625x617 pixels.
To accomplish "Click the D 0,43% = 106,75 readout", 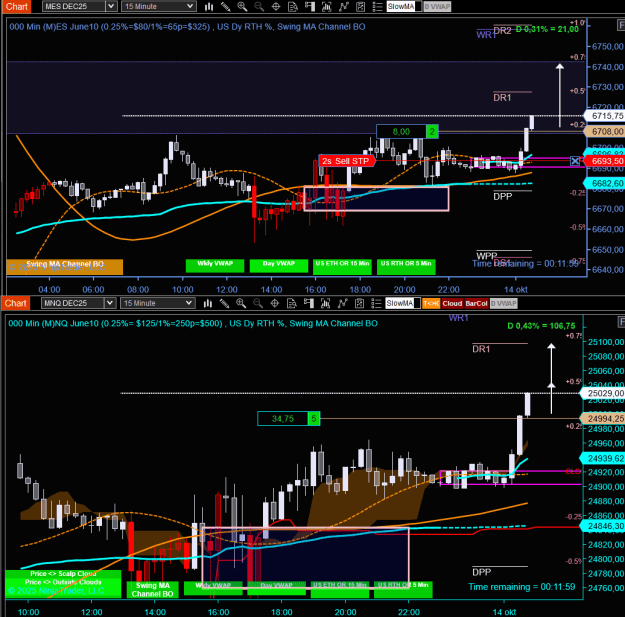I will (541, 326).
